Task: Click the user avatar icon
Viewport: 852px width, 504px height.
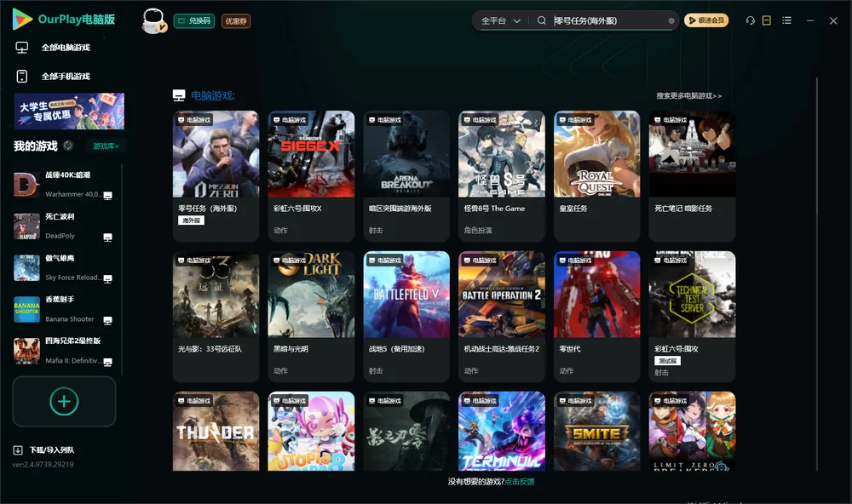Action: coord(153,20)
